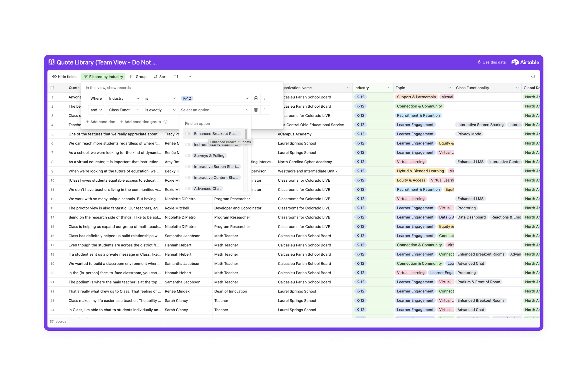Click the Airtable logo
This screenshot has height=385, width=588.
(x=525, y=62)
